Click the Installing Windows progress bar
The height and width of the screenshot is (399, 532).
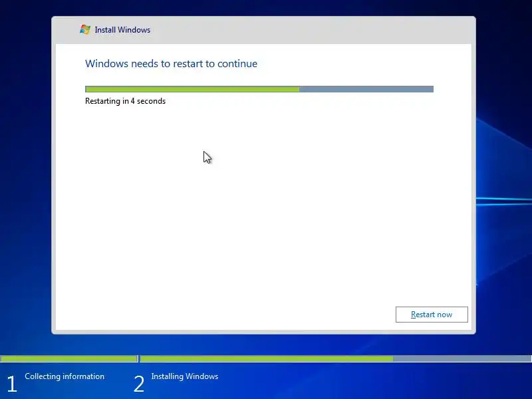336,358
